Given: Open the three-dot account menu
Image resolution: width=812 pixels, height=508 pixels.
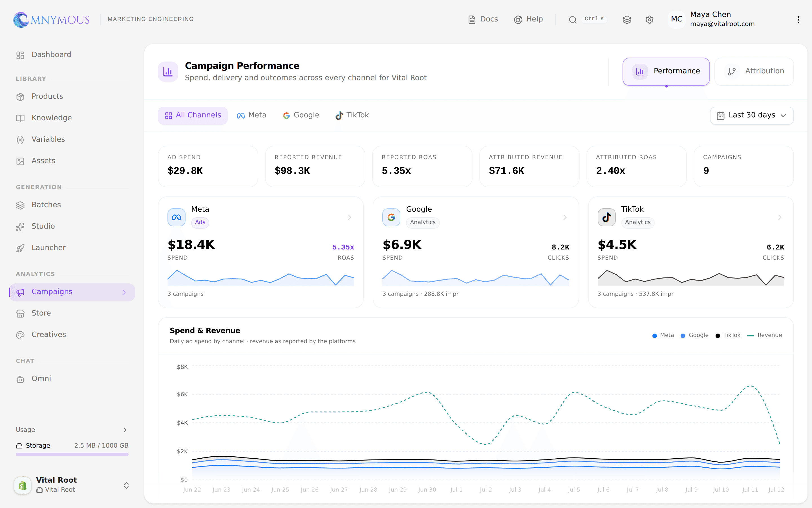Looking at the screenshot, I should [x=798, y=19].
